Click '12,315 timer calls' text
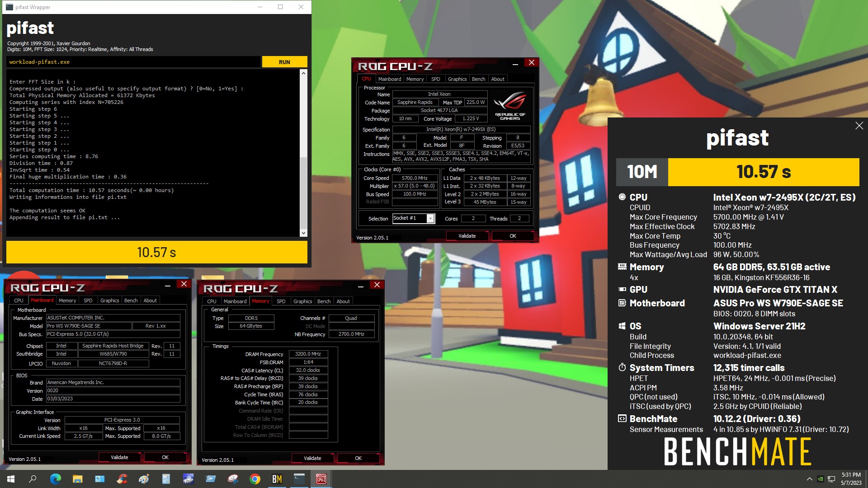The height and width of the screenshot is (488, 868). [749, 368]
